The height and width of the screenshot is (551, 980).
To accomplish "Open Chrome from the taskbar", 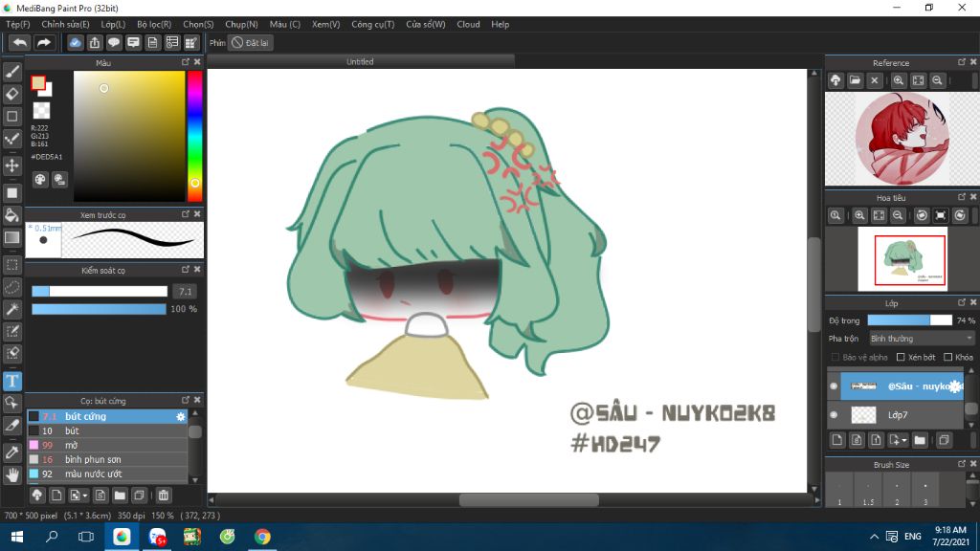I will tap(262, 537).
